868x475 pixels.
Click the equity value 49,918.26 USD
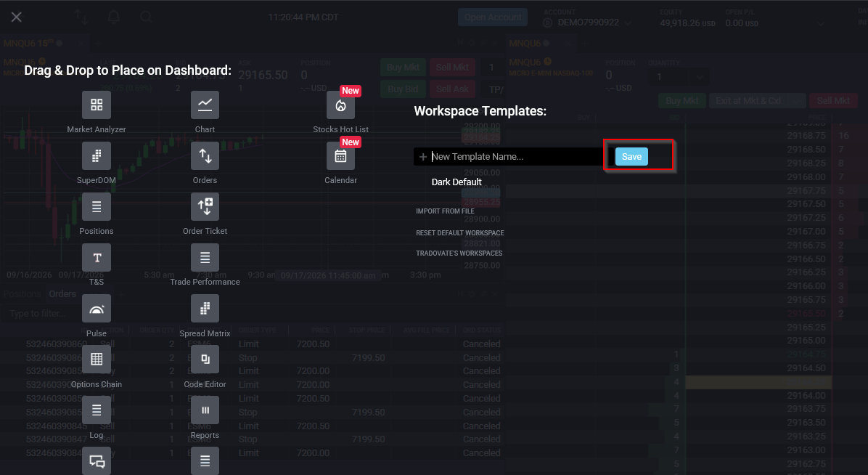687,23
